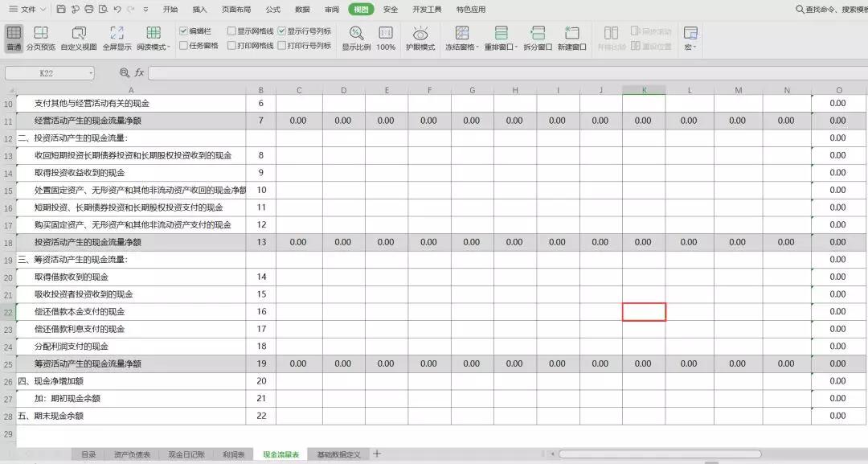
Task: Click the Print icon in quick access bar
Action: tap(89, 10)
